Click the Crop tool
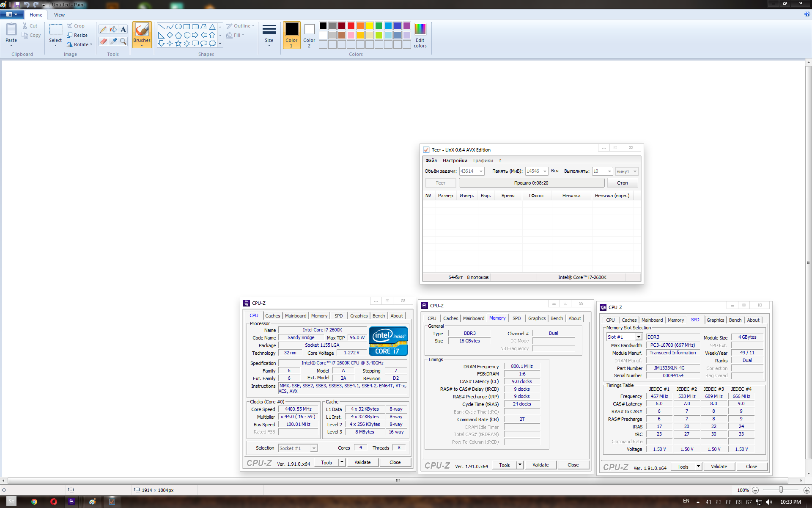This screenshot has height=508, width=812. point(76,26)
